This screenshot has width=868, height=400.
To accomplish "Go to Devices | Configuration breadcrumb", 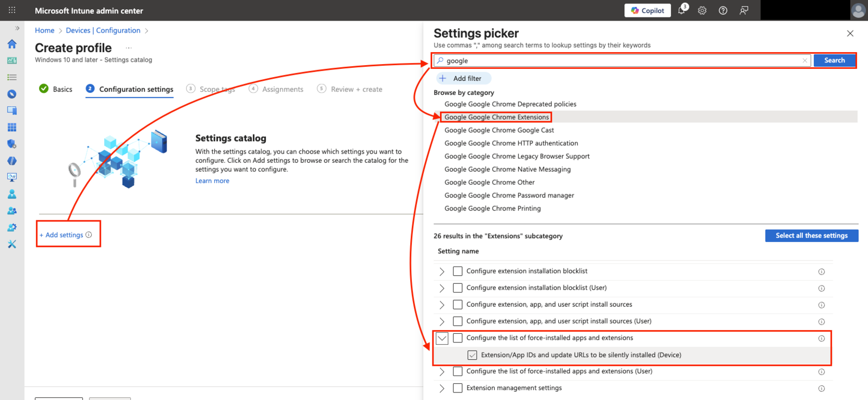I will tap(103, 30).
